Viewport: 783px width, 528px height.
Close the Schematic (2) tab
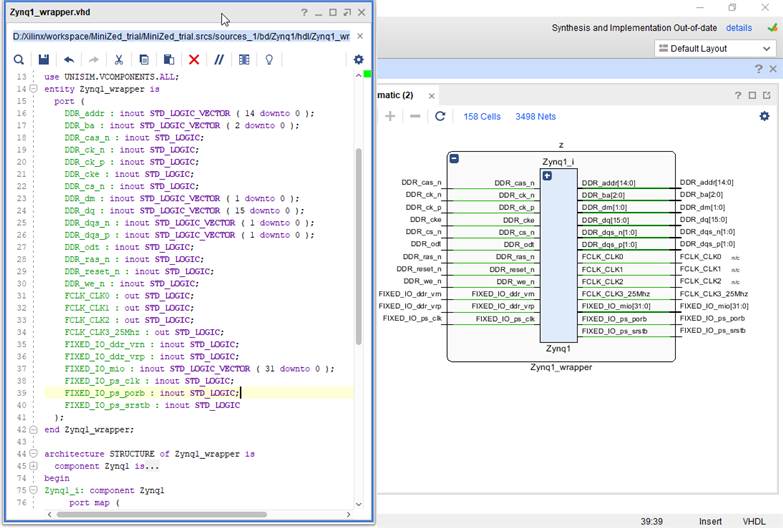pos(431,96)
